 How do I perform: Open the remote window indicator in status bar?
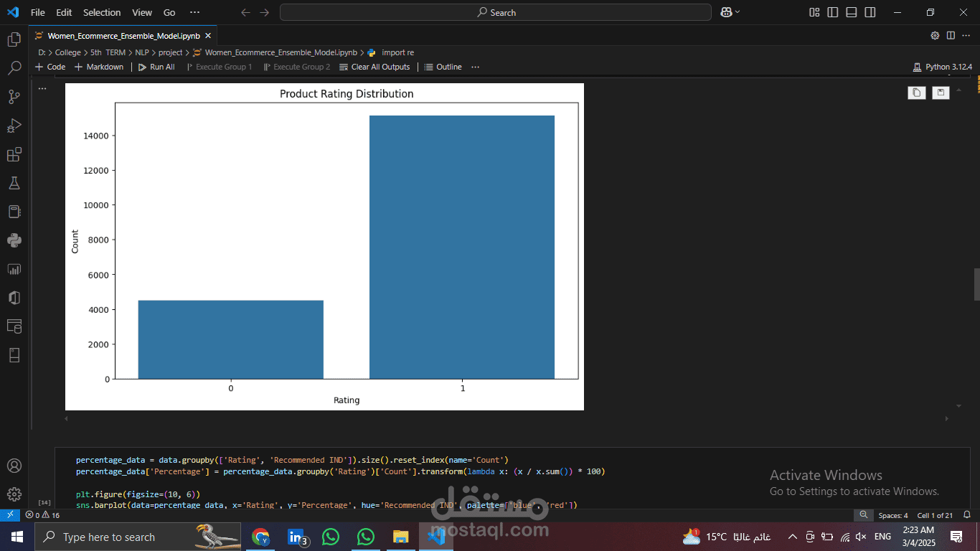(x=10, y=515)
